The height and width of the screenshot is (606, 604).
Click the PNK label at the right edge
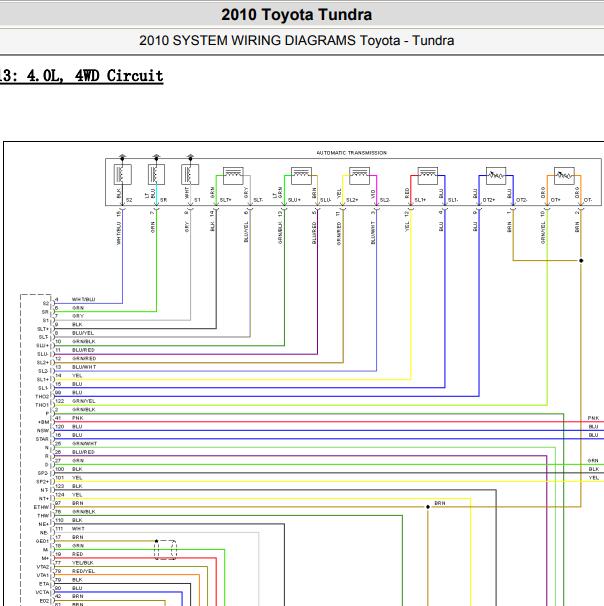tap(593, 418)
